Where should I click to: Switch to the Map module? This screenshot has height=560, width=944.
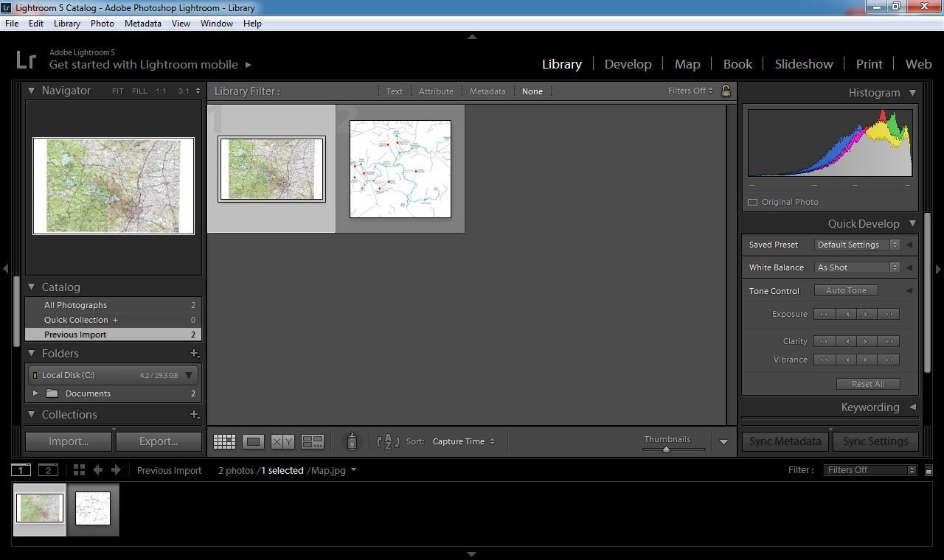click(x=687, y=64)
